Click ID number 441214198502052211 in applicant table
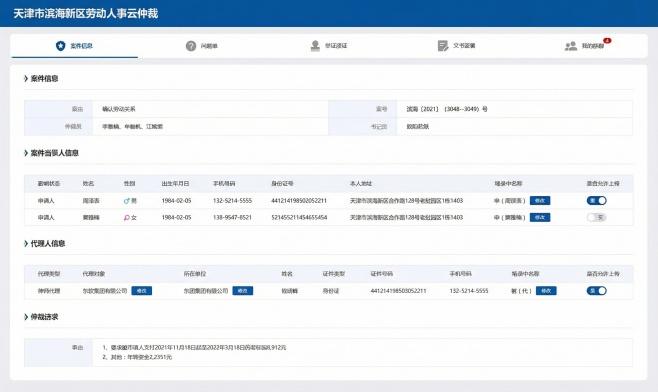The width and height of the screenshot is (658, 392). pyautogui.click(x=299, y=201)
